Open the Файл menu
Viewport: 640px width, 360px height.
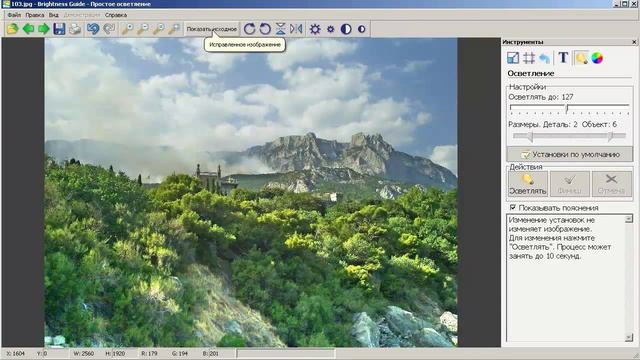[14, 15]
